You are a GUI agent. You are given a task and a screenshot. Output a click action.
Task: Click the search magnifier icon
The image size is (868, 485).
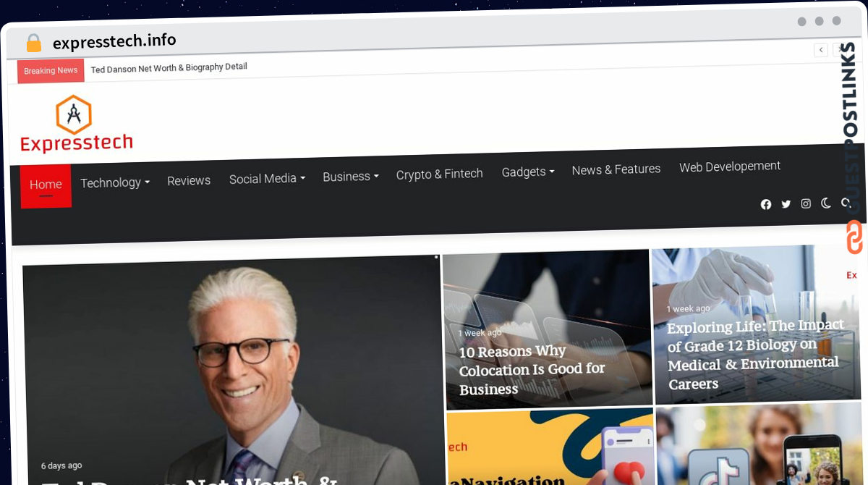tap(846, 202)
